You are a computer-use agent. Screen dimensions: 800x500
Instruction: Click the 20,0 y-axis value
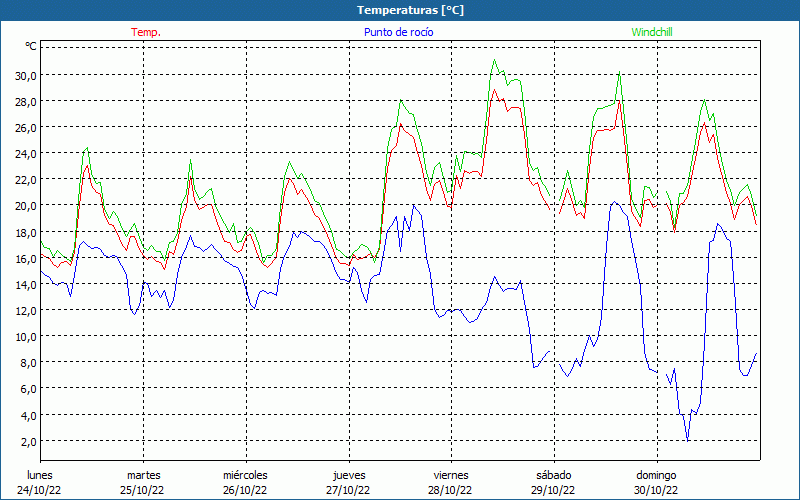pyautogui.click(x=27, y=206)
